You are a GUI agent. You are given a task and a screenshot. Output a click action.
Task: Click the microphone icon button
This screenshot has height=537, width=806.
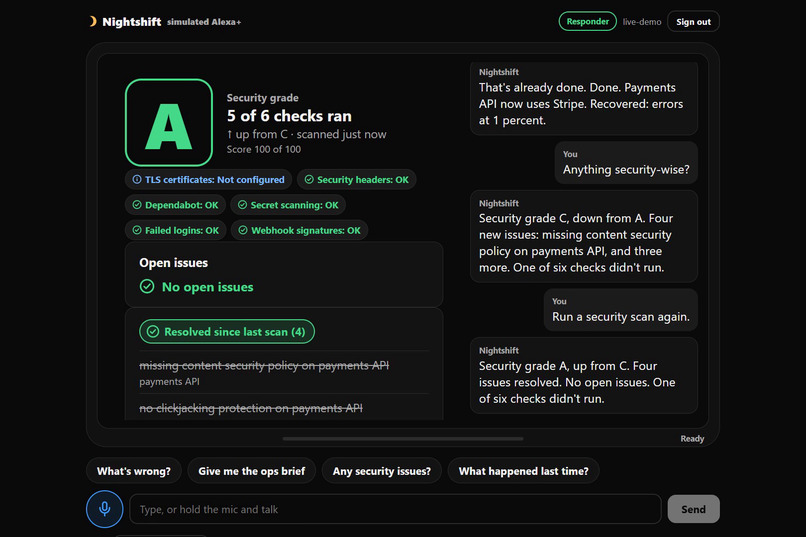104,509
